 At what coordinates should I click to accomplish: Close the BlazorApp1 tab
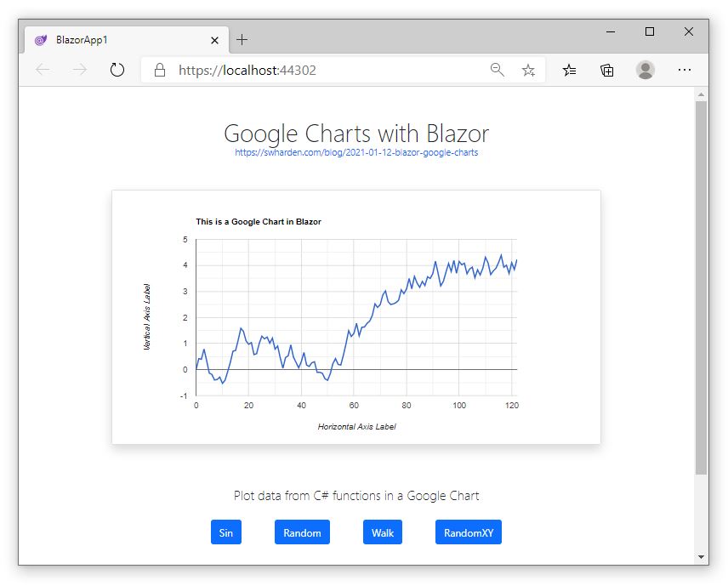coord(214,40)
